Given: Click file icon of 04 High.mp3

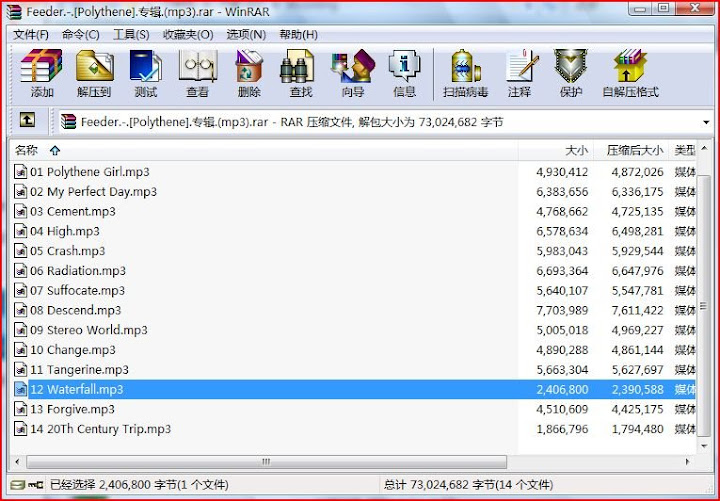Looking at the screenshot, I should 20,231.
